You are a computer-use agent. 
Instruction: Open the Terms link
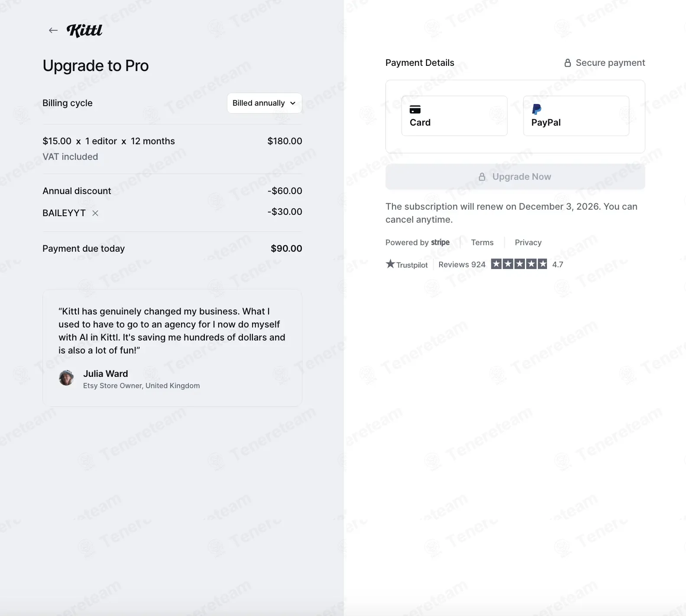click(x=482, y=243)
